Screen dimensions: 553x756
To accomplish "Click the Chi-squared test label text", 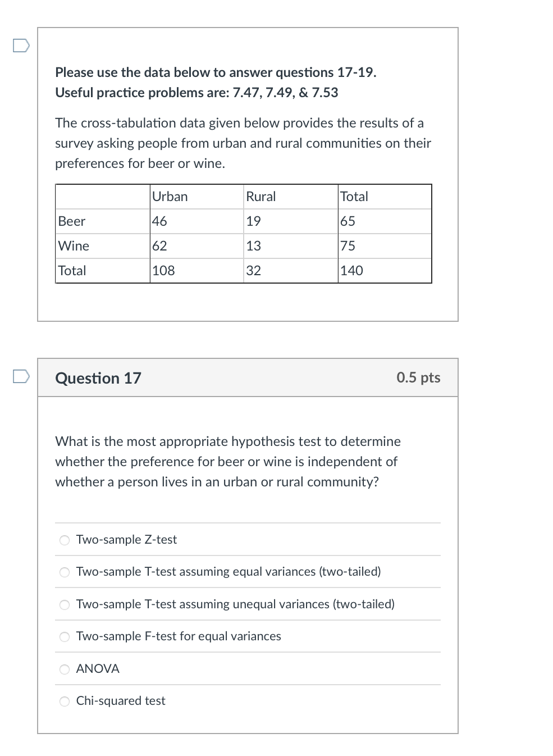I will coord(121,701).
